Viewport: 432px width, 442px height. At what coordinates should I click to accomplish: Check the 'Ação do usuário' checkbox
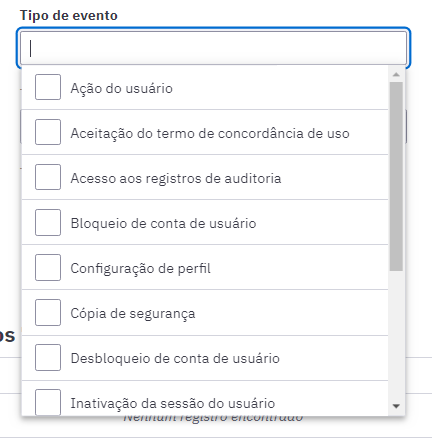coord(48,87)
